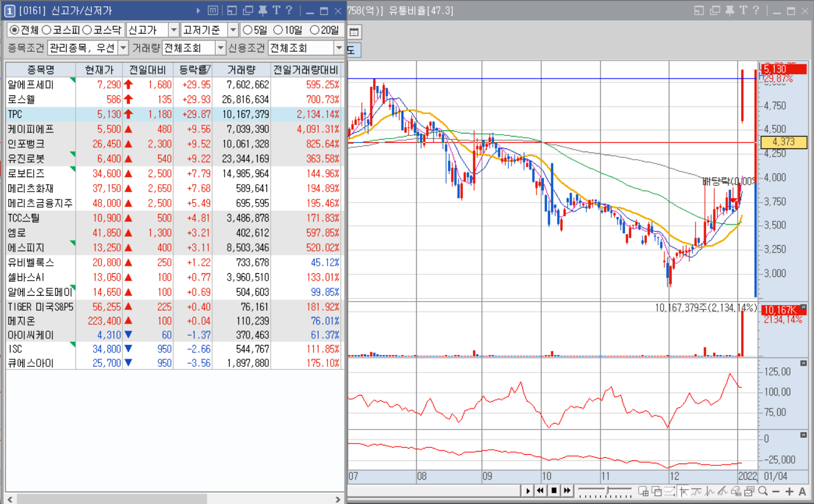Zoom out chart with minus icon

point(777,491)
